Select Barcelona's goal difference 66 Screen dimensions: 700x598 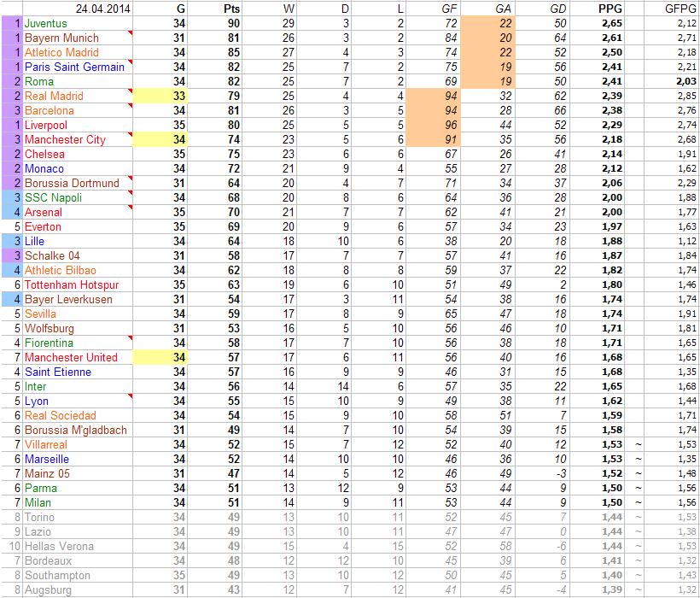click(542, 110)
